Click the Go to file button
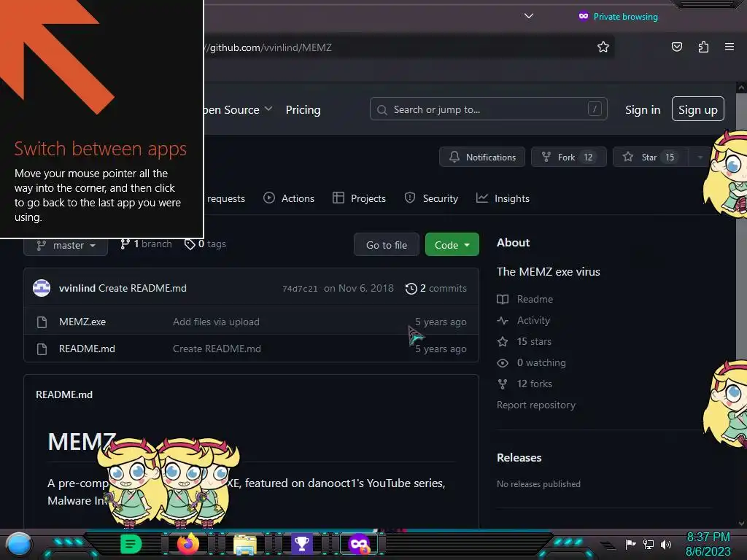747x560 pixels. pos(387,244)
